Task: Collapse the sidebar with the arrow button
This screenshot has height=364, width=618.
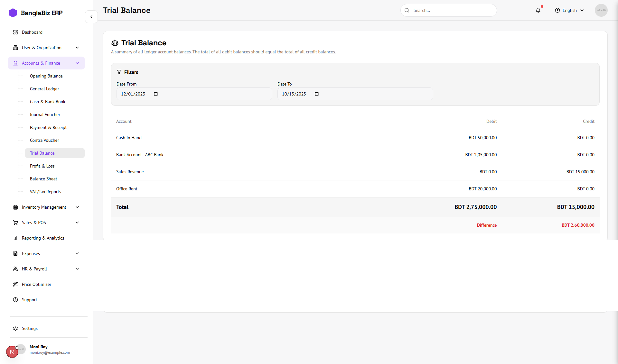Action: (x=91, y=17)
